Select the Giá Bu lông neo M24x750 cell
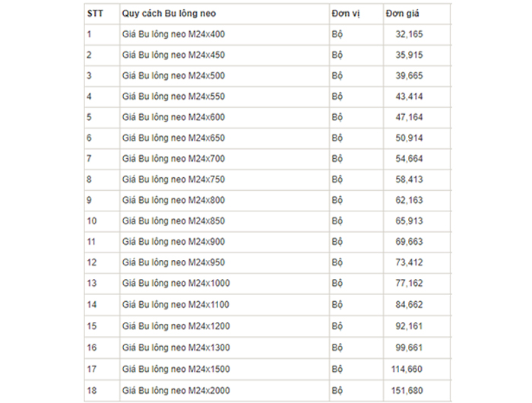 coord(173,179)
